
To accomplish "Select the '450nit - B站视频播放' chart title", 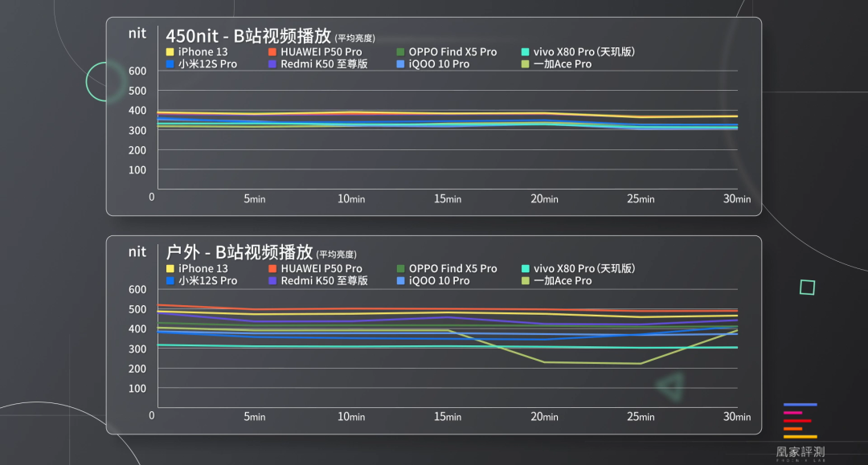I will (x=248, y=36).
